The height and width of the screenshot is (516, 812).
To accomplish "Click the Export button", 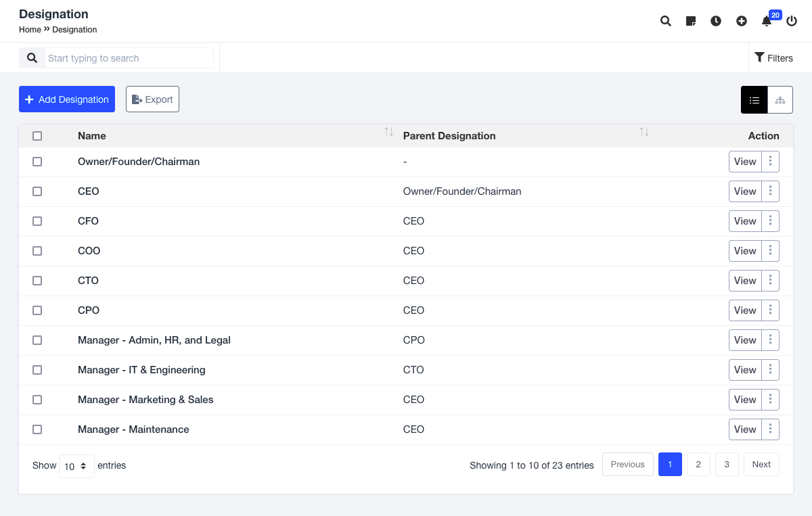I will (x=152, y=99).
